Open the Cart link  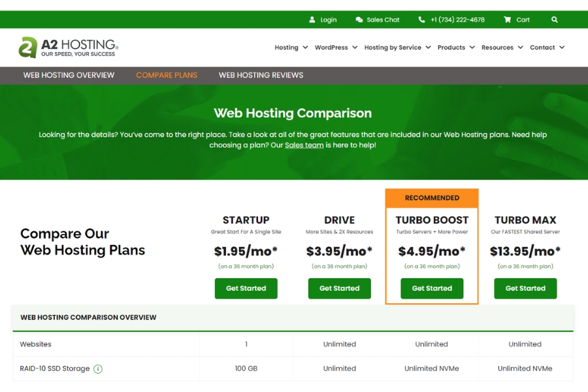[x=523, y=20]
